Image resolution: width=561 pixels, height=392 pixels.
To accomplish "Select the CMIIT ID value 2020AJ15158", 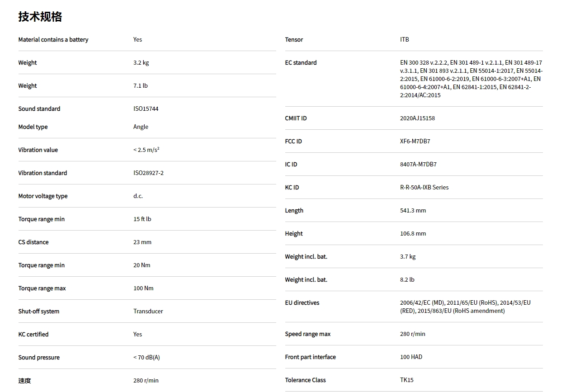I will click(x=417, y=118).
